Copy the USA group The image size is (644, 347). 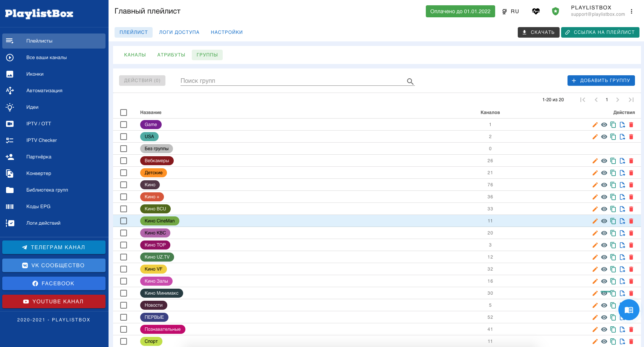[x=613, y=137]
